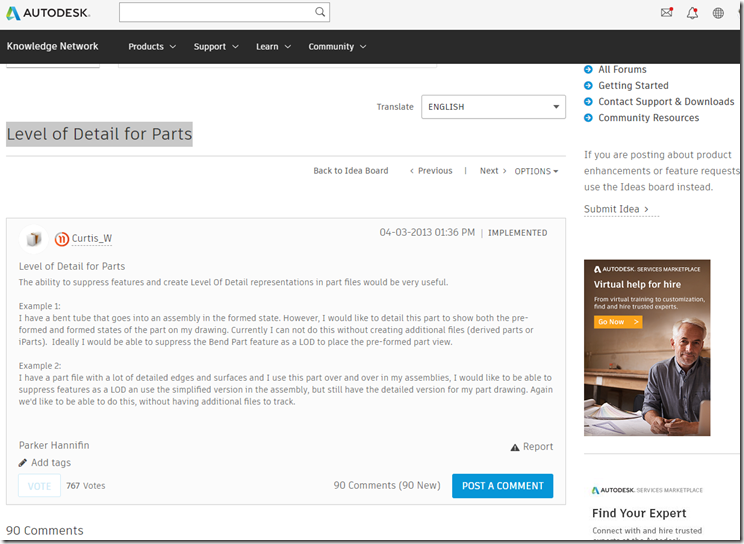Open the Learn menu
Image resolution: width=744 pixels, height=544 pixels.
click(x=273, y=47)
